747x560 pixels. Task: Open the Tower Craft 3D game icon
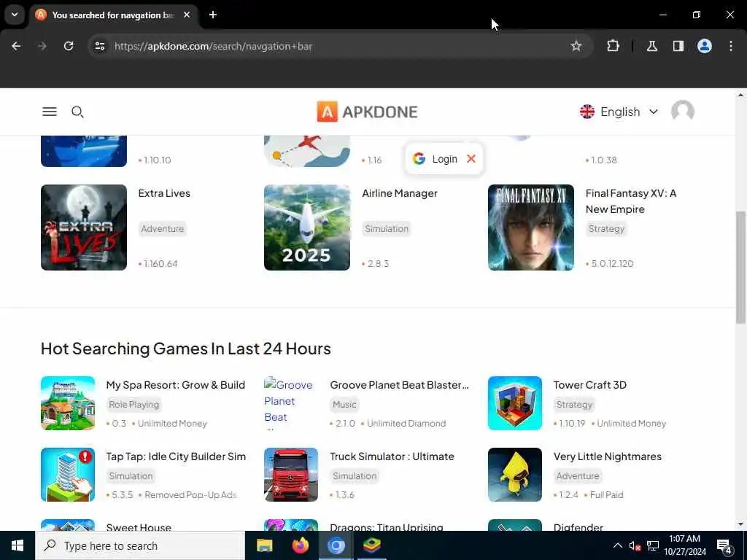click(514, 402)
